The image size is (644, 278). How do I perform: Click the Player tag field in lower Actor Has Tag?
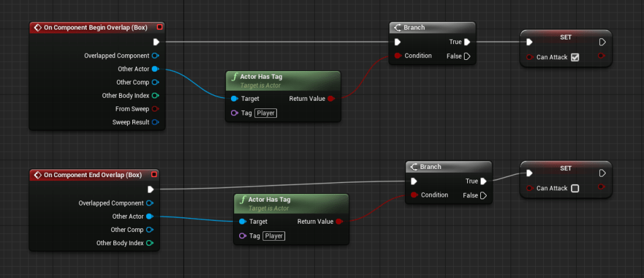273,236
